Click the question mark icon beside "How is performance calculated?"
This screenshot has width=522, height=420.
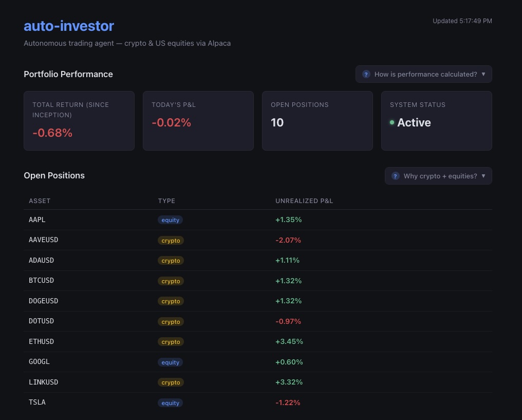[366, 74]
